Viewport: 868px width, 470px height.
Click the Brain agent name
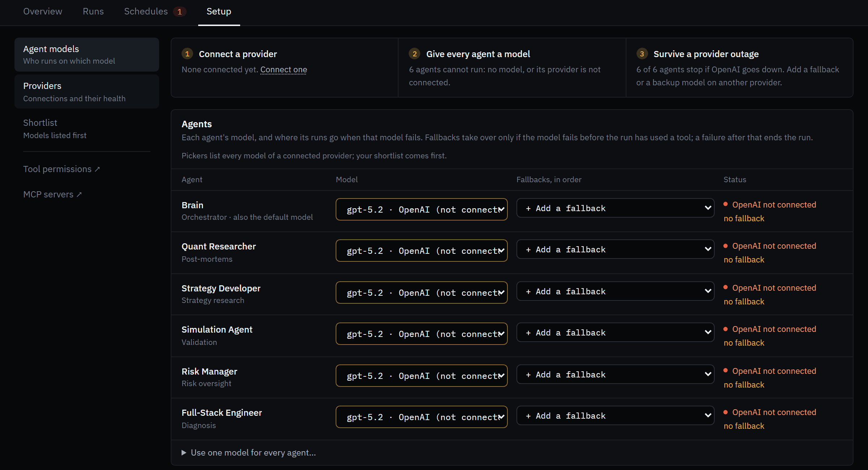coord(192,205)
